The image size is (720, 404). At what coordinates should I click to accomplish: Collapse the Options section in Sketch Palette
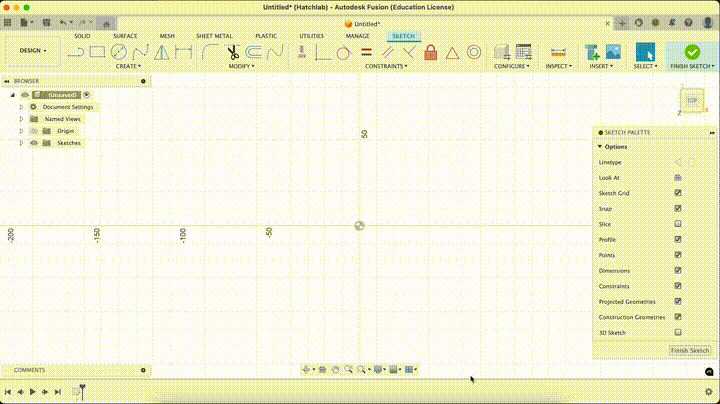(600, 147)
